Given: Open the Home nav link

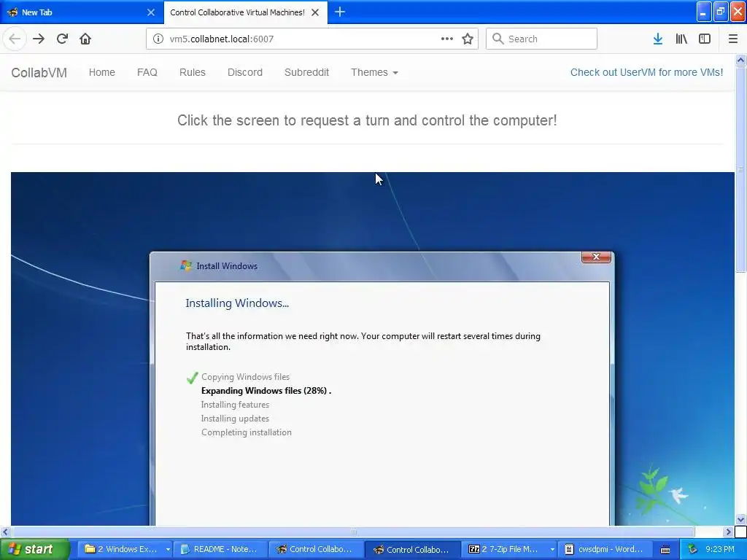Looking at the screenshot, I should point(102,72).
